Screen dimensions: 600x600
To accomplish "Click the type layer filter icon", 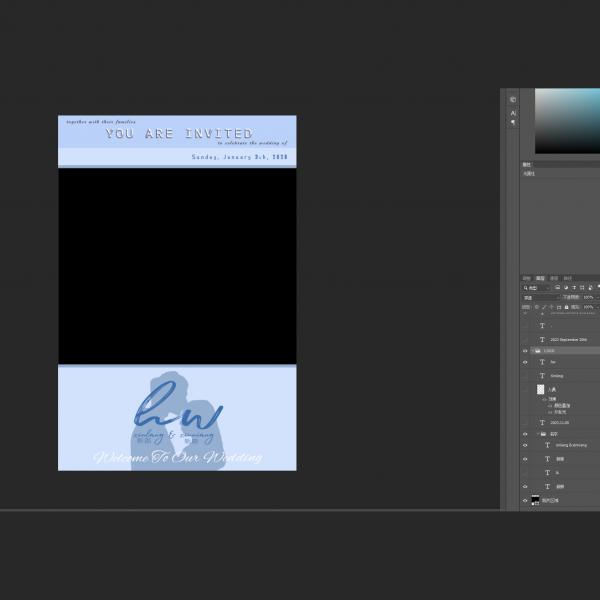I will tap(574, 288).
